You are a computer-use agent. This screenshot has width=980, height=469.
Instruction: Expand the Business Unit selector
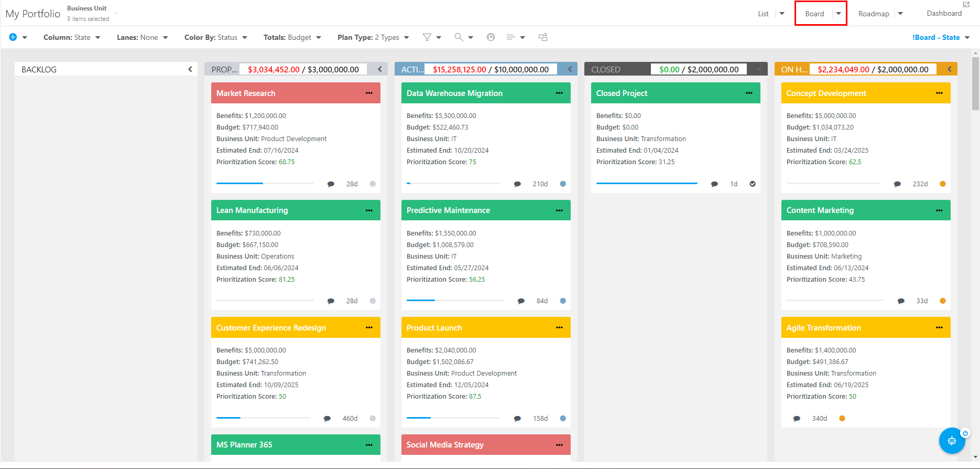click(x=116, y=13)
